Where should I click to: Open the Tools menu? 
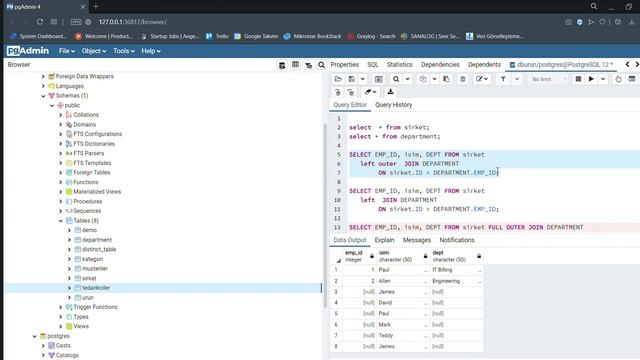click(x=124, y=51)
